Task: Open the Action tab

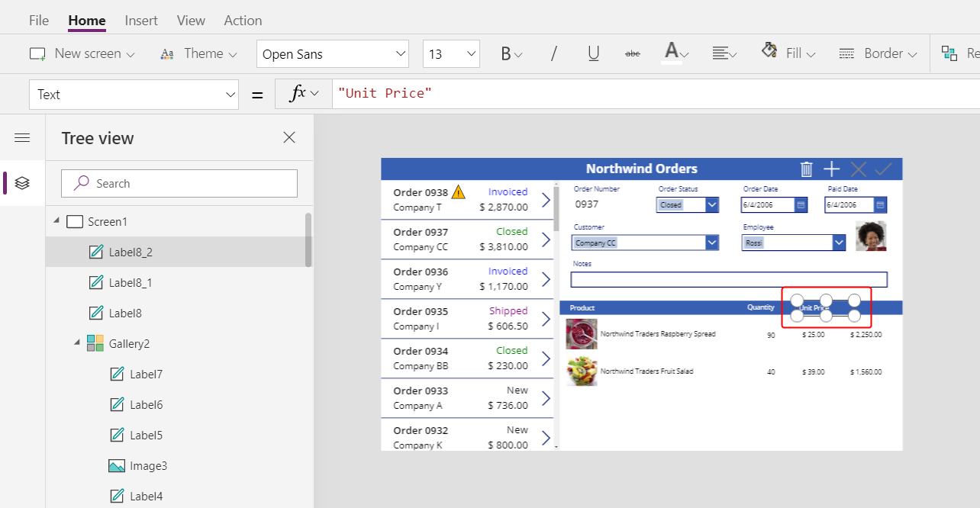Action: [243, 21]
